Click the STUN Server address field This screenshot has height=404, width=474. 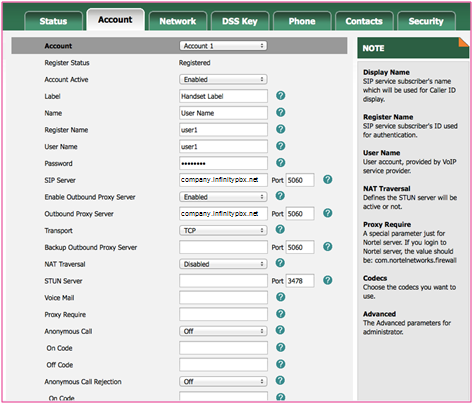pos(223,281)
